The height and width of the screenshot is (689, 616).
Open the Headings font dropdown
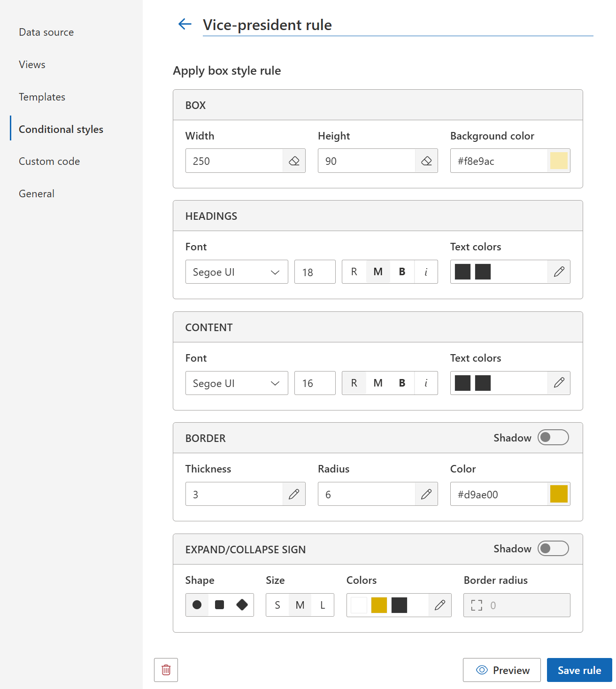click(x=237, y=271)
